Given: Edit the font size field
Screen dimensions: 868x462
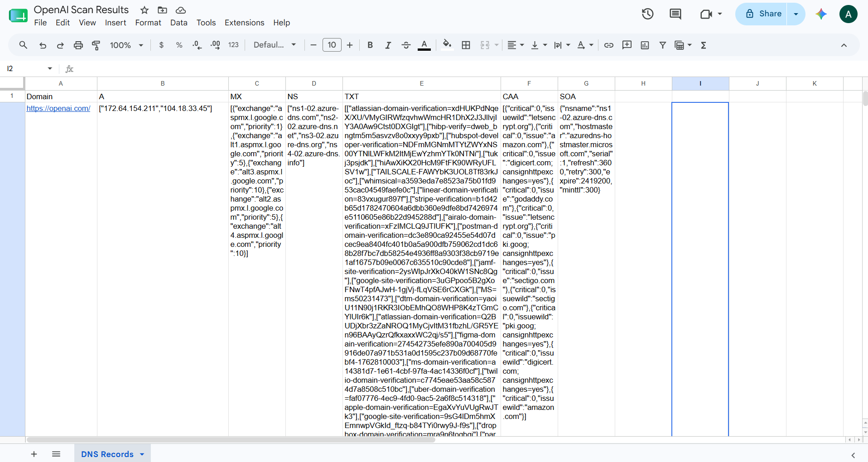Looking at the screenshot, I should 332,45.
